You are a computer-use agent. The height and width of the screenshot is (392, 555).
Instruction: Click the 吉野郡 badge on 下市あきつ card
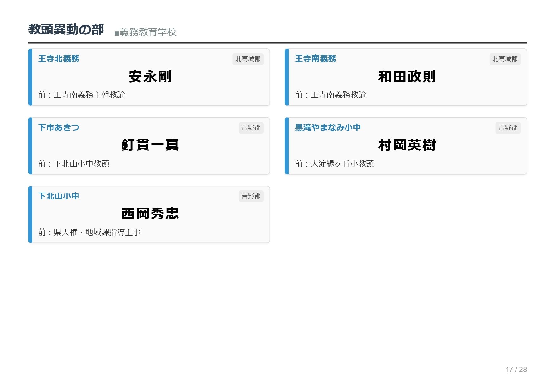251,128
